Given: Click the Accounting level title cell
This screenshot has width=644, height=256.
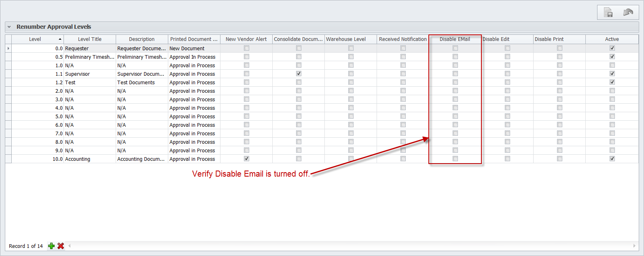Looking at the screenshot, I should [89, 159].
